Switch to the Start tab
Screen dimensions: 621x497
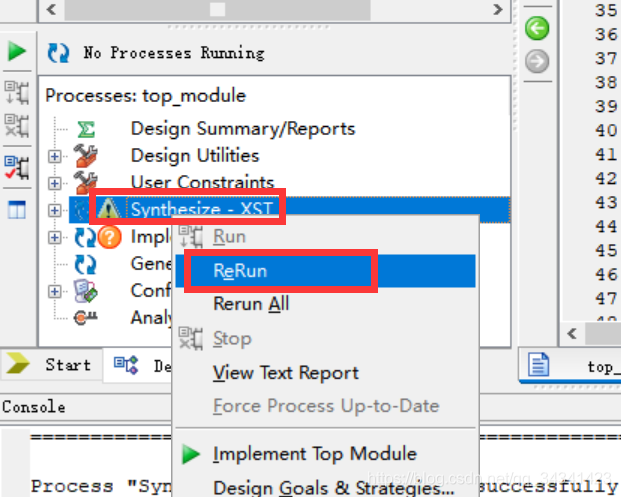51,365
